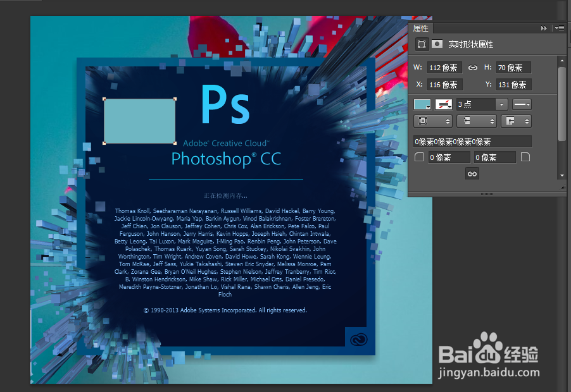571x392 pixels.
Task: Click the Creative Cloud icon on splash image
Action: tap(359, 340)
